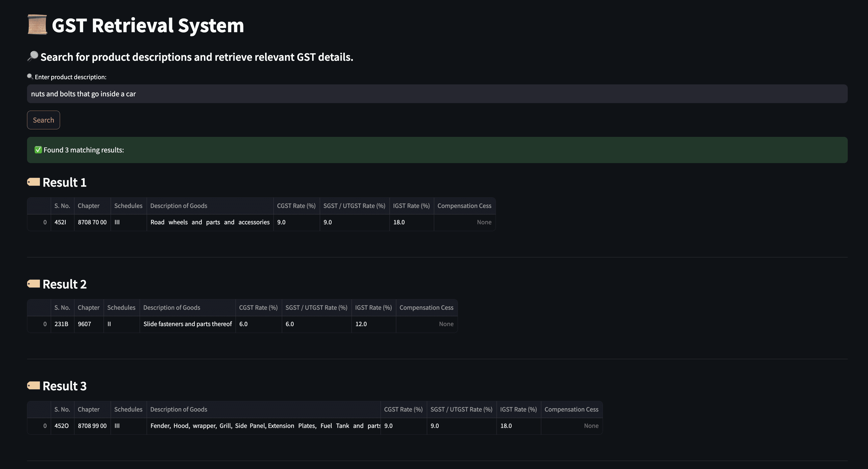Click the 'Found 3 matching results' banner
The height and width of the screenshot is (469, 868).
[x=437, y=150]
